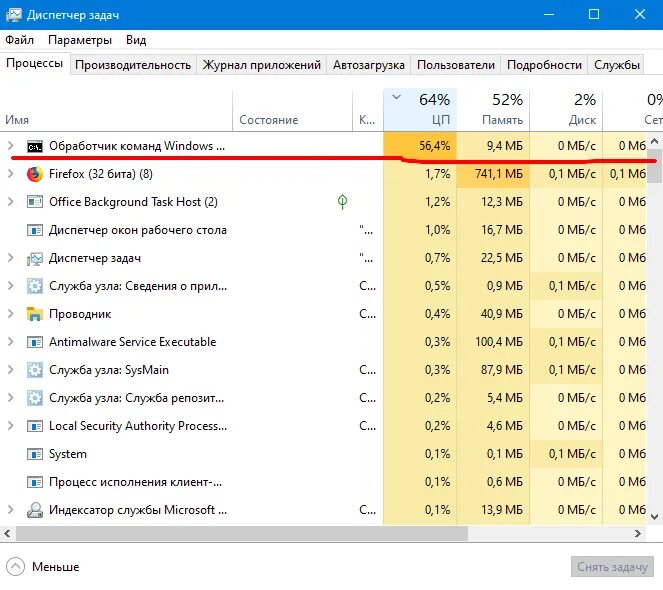Click the Firefox process icon
663x590 pixels.
pos(35,174)
